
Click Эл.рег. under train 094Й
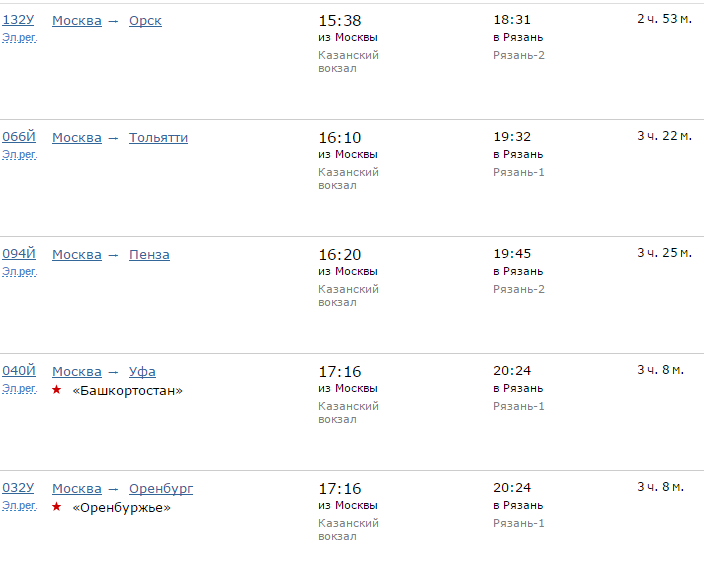19,272
